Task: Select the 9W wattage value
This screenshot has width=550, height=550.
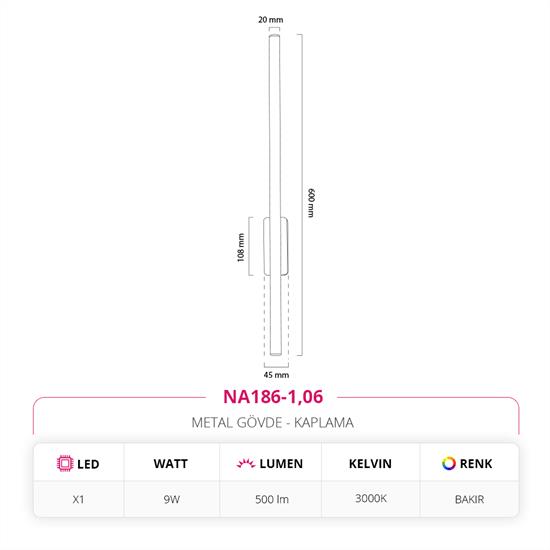Action: coord(172,499)
